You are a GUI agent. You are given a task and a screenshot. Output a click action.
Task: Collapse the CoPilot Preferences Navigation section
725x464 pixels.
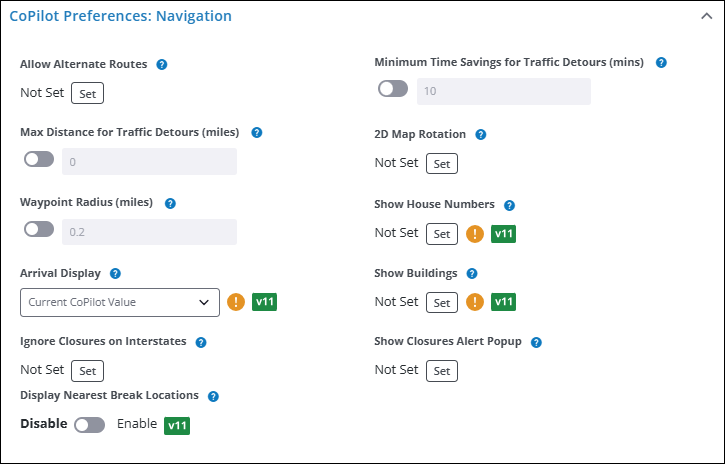(x=706, y=16)
